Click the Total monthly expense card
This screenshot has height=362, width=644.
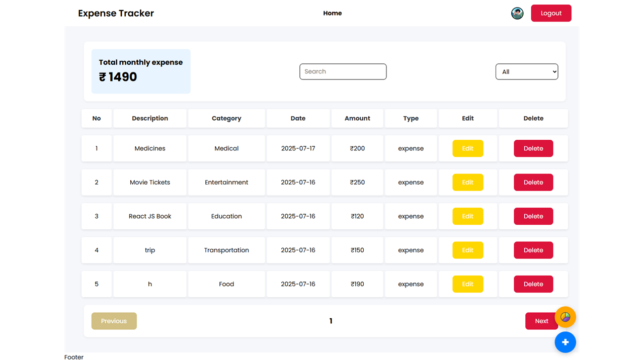click(141, 71)
